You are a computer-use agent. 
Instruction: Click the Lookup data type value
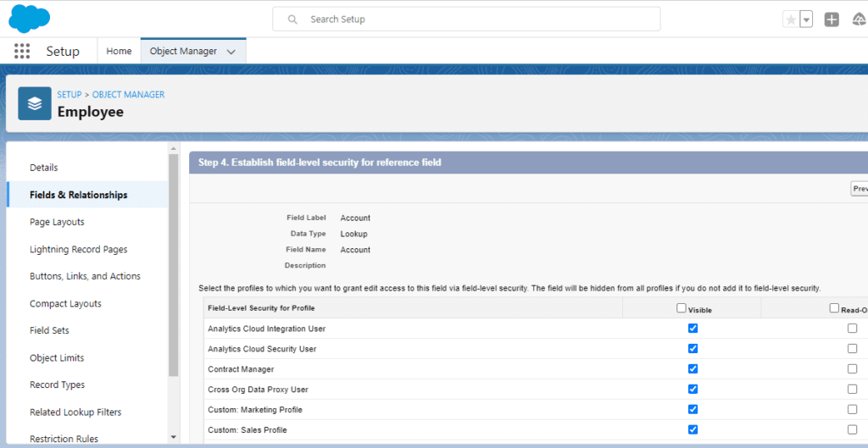click(x=353, y=234)
